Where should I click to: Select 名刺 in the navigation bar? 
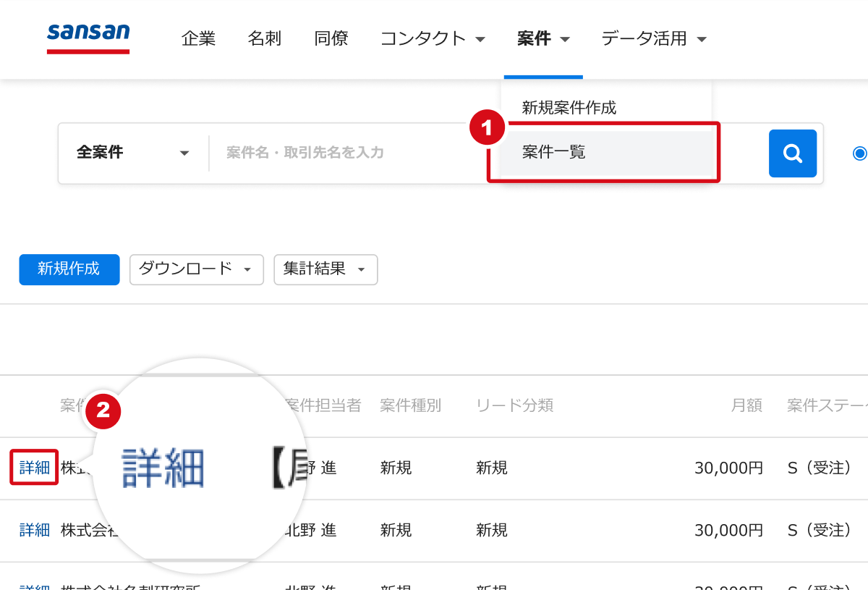[x=265, y=39]
